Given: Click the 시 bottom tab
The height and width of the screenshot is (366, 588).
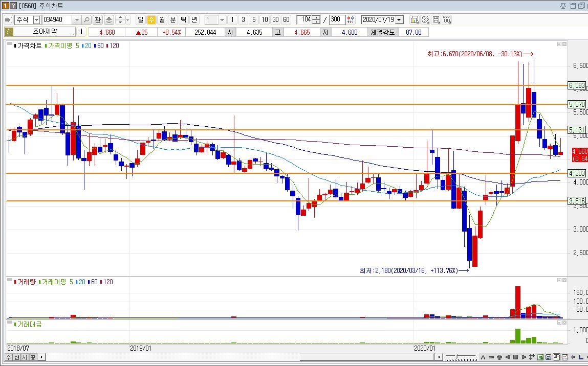Looking at the screenshot, I should tap(25, 357).
